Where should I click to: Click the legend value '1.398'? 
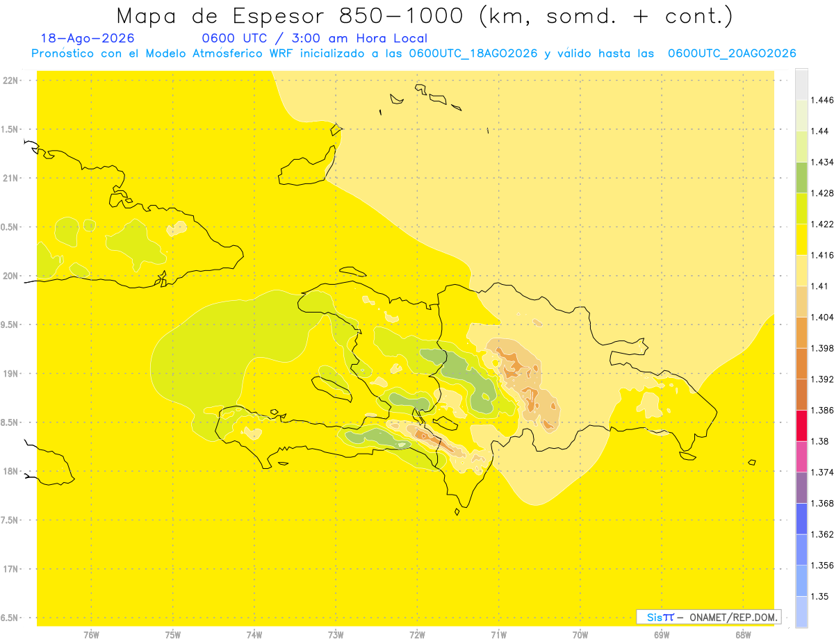pos(822,348)
